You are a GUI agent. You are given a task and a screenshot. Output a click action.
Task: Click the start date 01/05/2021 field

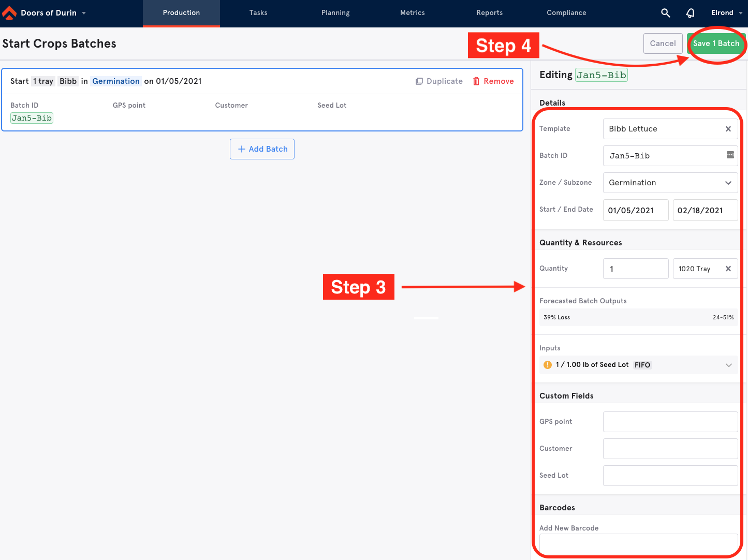[x=636, y=210]
